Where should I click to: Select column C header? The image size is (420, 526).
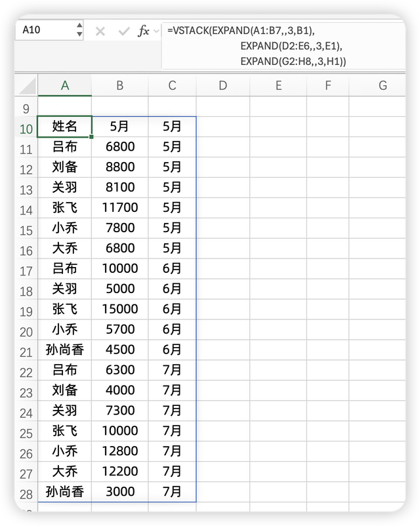[172, 86]
